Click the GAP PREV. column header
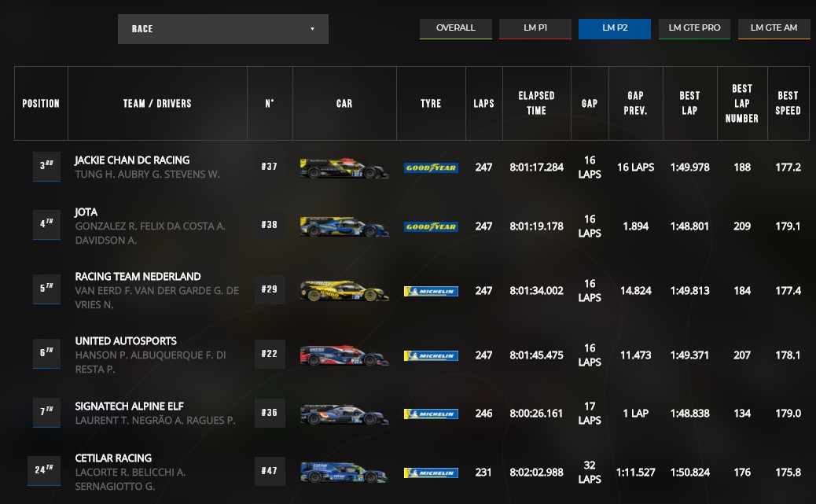The height and width of the screenshot is (504, 816). (x=635, y=104)
